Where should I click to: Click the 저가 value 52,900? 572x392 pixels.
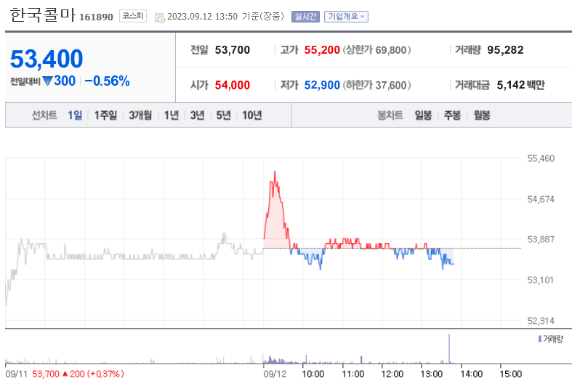(322, 85)
